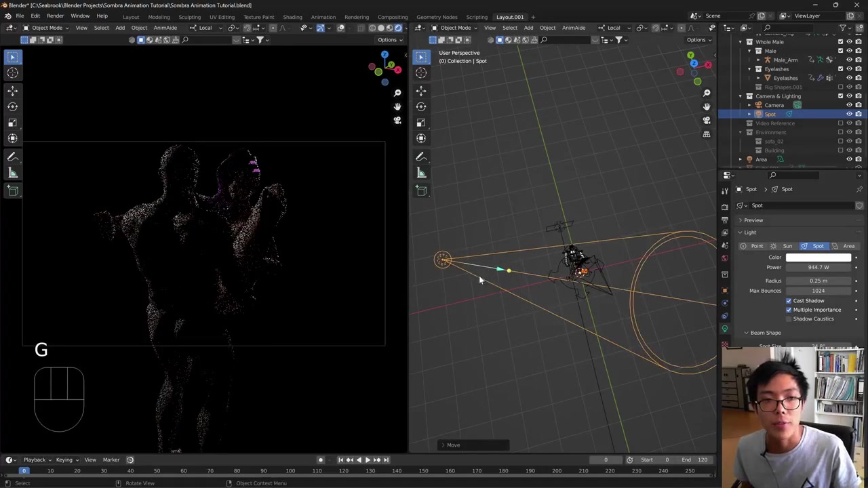Image resolution: width=868 pixels, height=488 pixels.
Task: Select the Rotate tool in right viewport
Action: click(421, 106)
